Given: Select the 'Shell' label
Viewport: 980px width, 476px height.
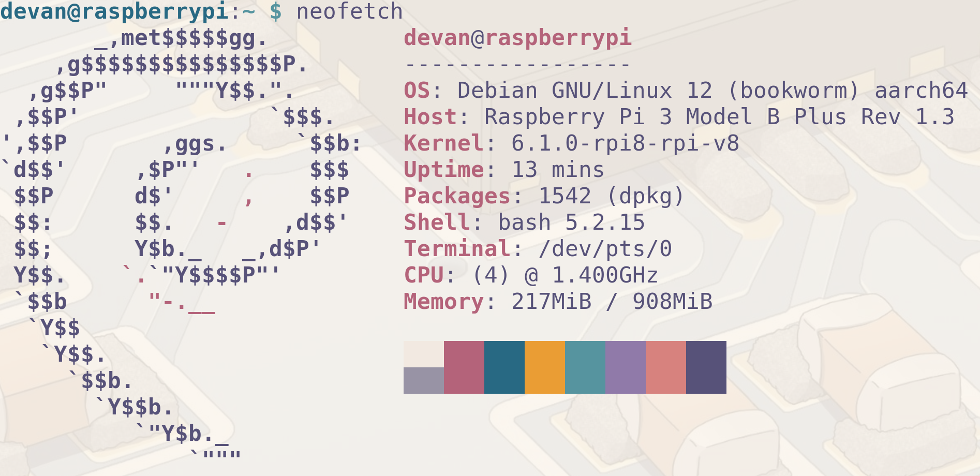Looking at the screenshot, I should (x=437, y=222).
